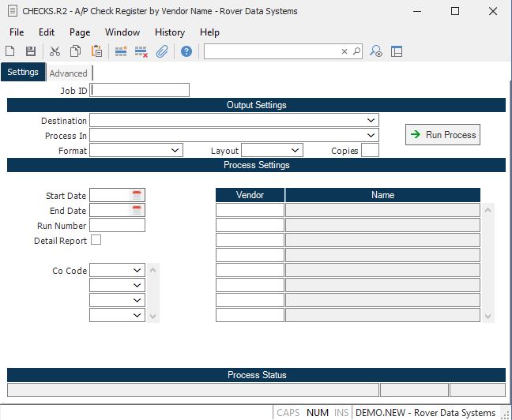This screenshot has height=420, width=512.
Task: Open the Start Date calendar picker
Action: click(x=137, y=195)
